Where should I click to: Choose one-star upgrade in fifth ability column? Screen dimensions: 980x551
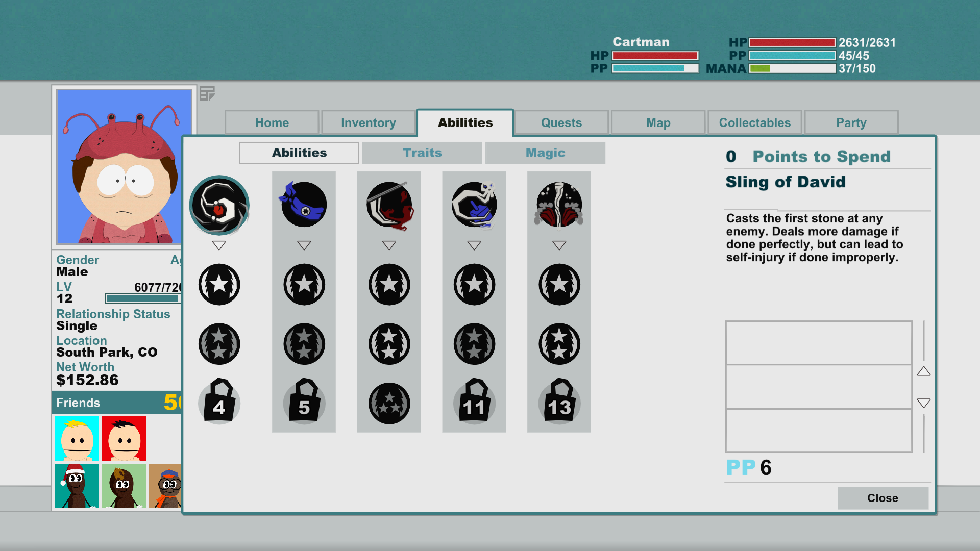559,284
